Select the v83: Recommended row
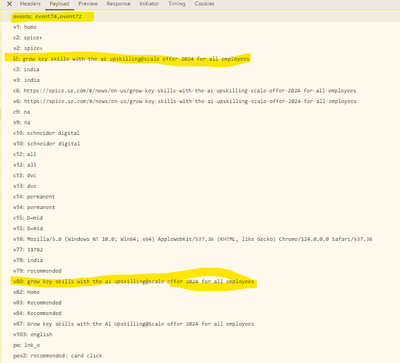Image resolution: width=400 pixels, height=363 pixels. (37, 303)
